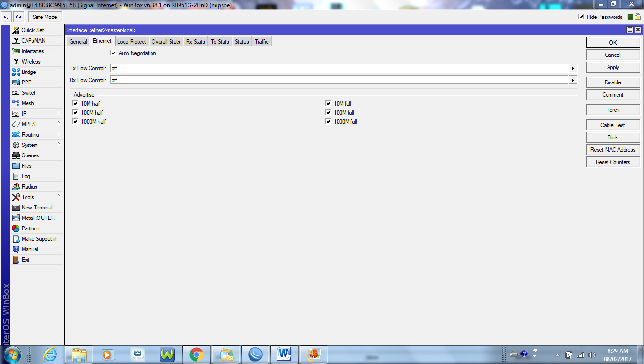Click the Cancel button

point(613,55)
